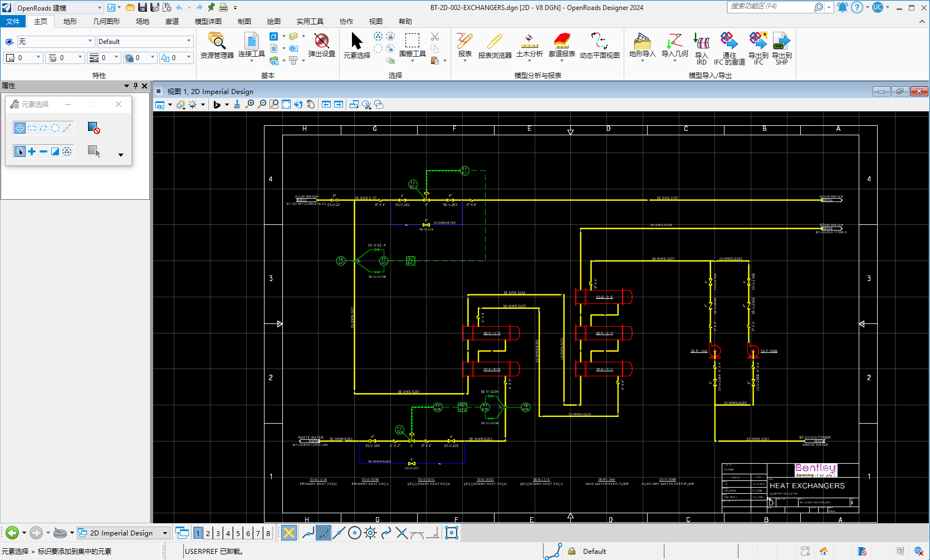Click the Fit View icon in view toolbar
930x560 pixels.
pos(286,104)
